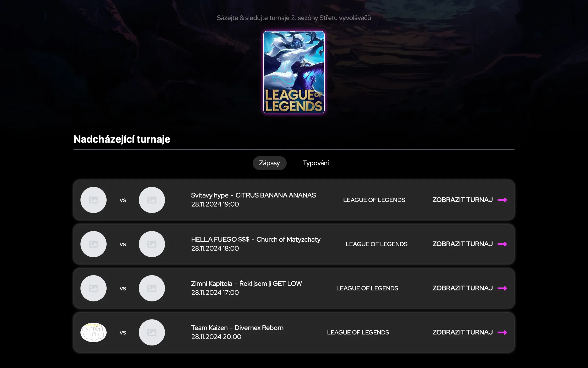Open the League of Legends game card
The height and width of the screenshot is (368, 588).
[294, 72]
